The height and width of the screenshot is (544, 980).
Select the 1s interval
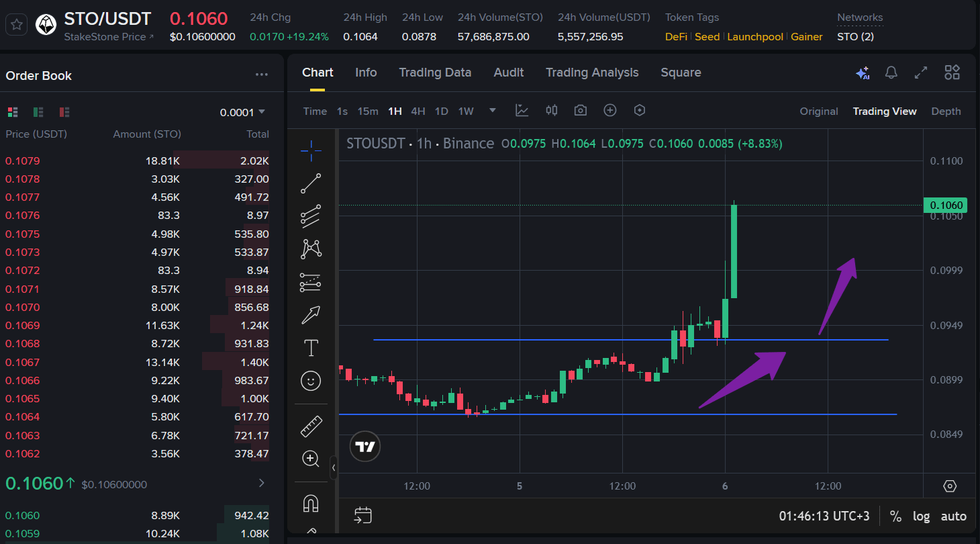point(342,111)
